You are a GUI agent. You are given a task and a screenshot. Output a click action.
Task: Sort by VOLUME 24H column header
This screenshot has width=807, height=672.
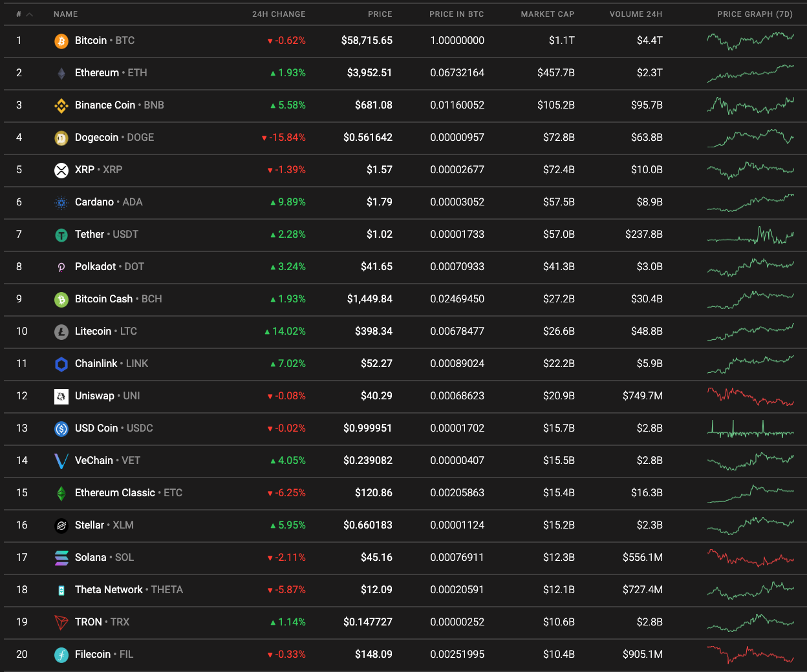(x=636, y=14)
